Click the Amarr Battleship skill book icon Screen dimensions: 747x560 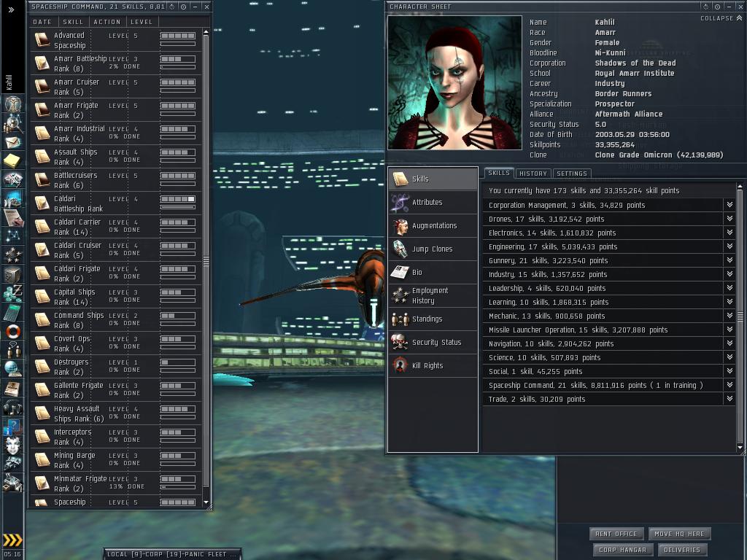(x=42, y=63)
